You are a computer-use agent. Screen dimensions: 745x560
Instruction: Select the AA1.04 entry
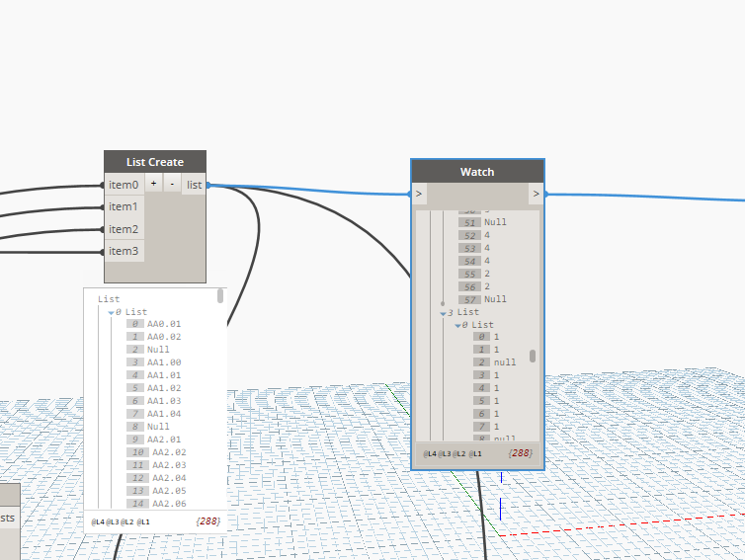164,414
